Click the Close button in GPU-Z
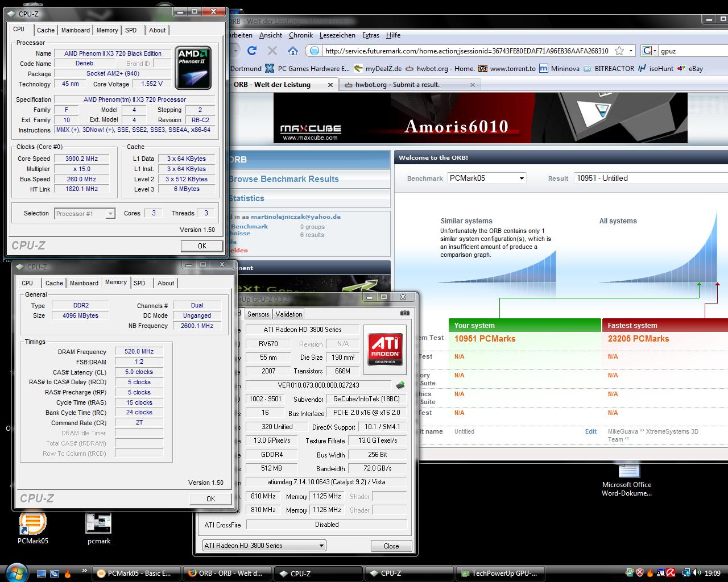 [391, 546]
